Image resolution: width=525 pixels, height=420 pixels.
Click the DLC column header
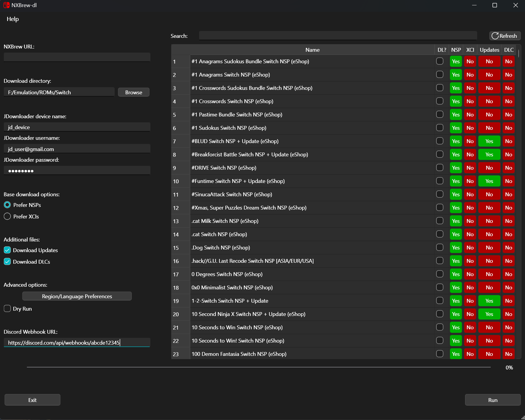click(509, 50)
